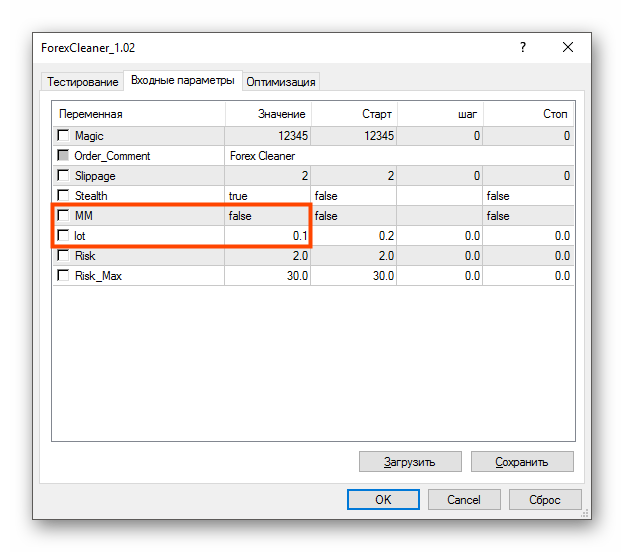Screen dimensions: 624x552
Task: Enable the lot variable checkbox
Action: tap(63, 235)
